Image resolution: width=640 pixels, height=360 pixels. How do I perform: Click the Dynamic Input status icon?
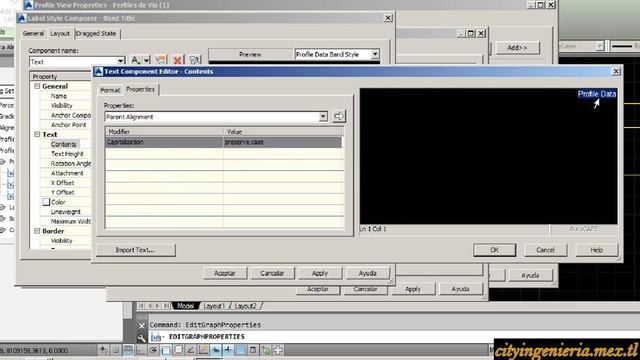pos(216,350)
